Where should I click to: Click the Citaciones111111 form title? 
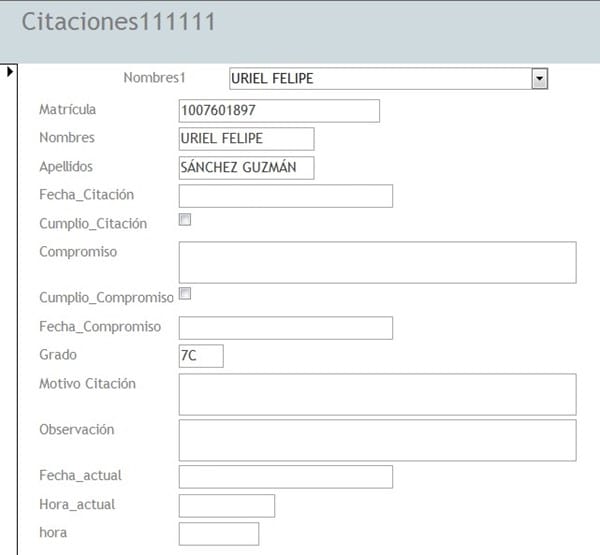[x=118, y=22]
